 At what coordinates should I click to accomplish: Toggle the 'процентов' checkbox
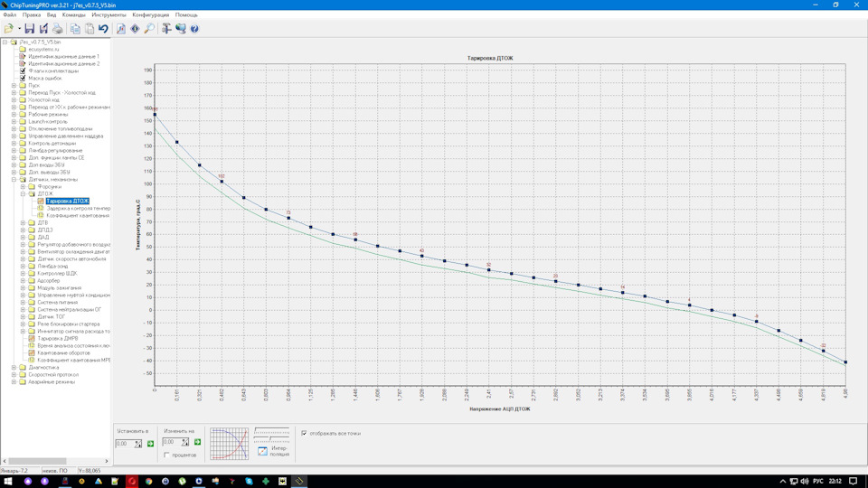coord(166,455)
